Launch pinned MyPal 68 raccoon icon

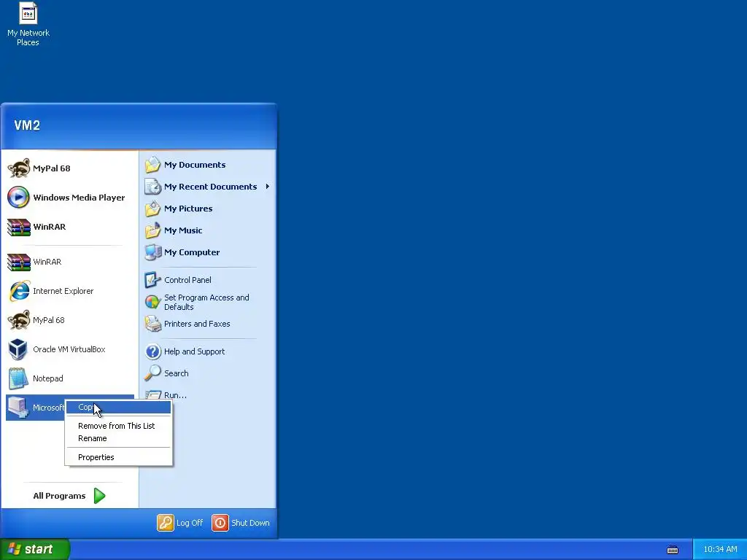19,168
